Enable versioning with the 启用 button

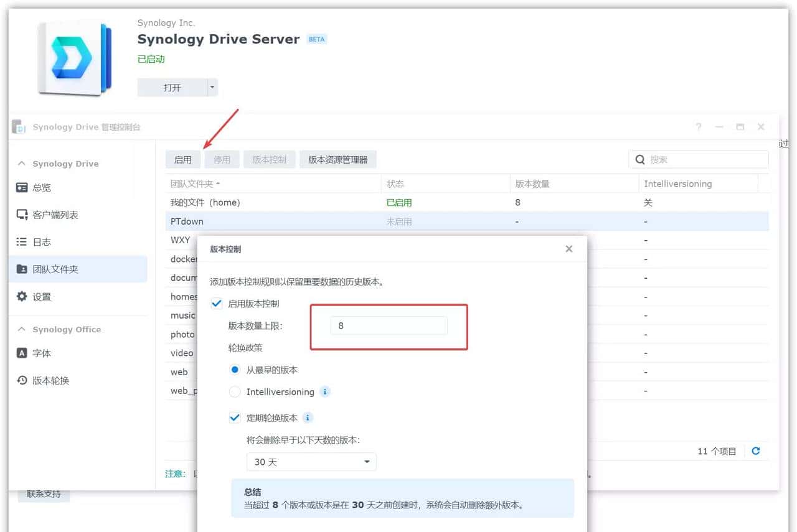tap(182, 159)
